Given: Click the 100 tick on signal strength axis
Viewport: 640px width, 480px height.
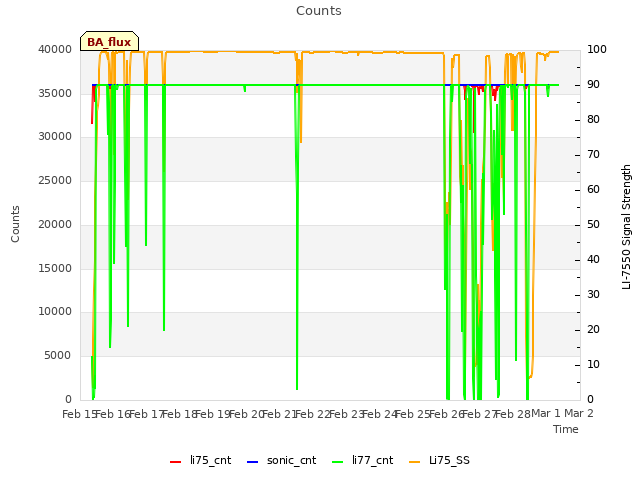Looking at the screenshot, I should pyautogui.click(x=597, y=49).
